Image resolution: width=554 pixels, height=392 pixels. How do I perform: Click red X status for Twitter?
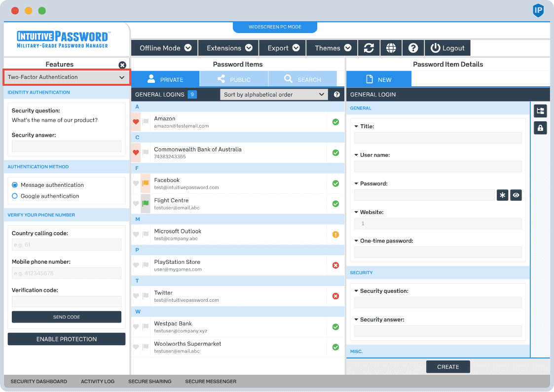click(x=335, y=296)
